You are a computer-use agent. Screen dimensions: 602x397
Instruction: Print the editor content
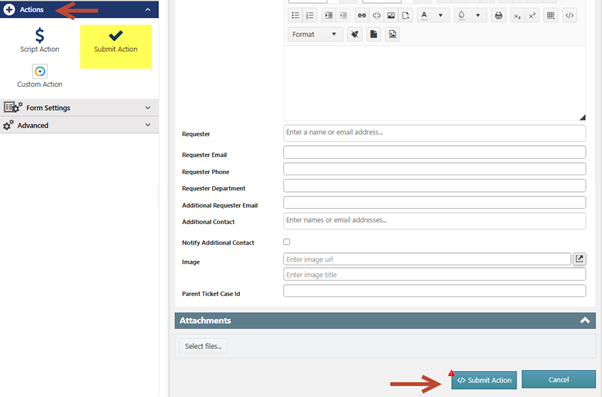[498, 15]
